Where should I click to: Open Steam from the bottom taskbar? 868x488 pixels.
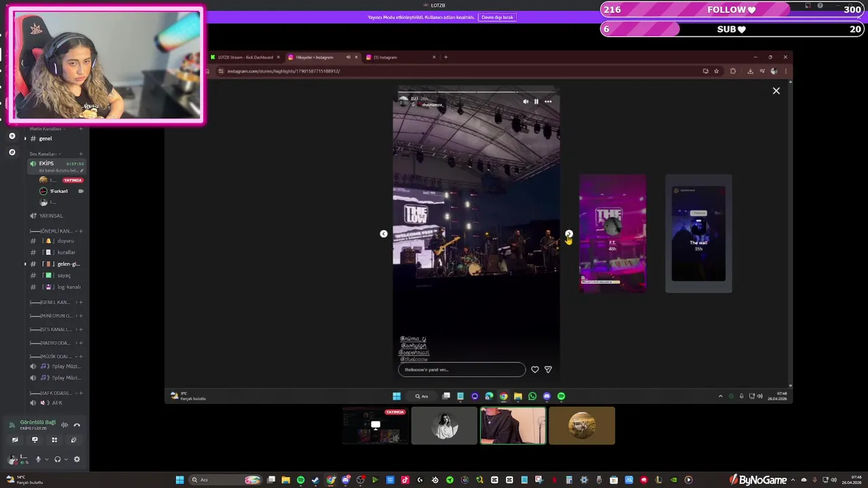pos(315,480)
